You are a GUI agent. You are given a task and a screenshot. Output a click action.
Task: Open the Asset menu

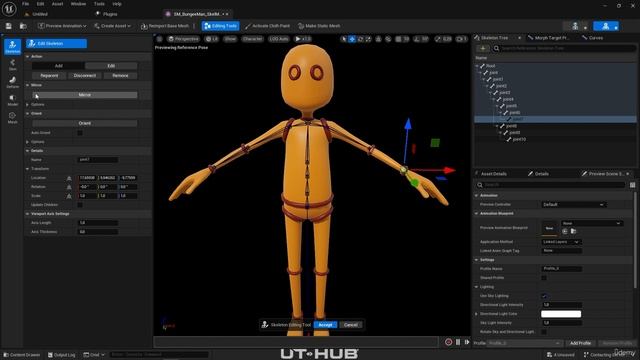pyautogui.click(x=57, y=4)
